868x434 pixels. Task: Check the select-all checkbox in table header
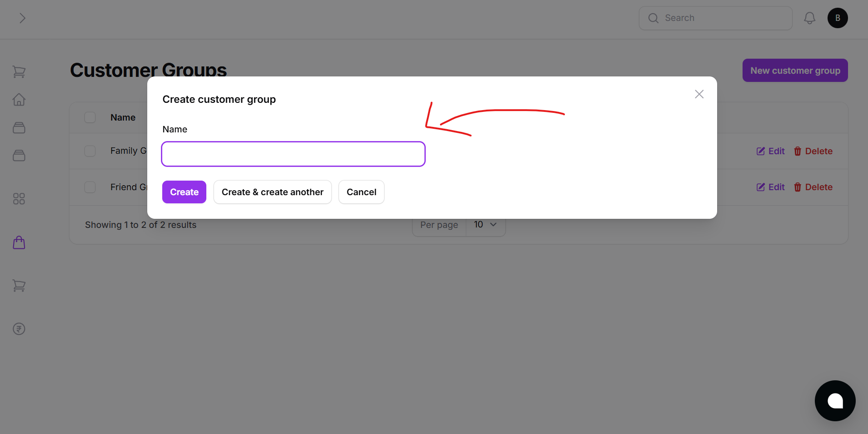(x=90, y=117)
